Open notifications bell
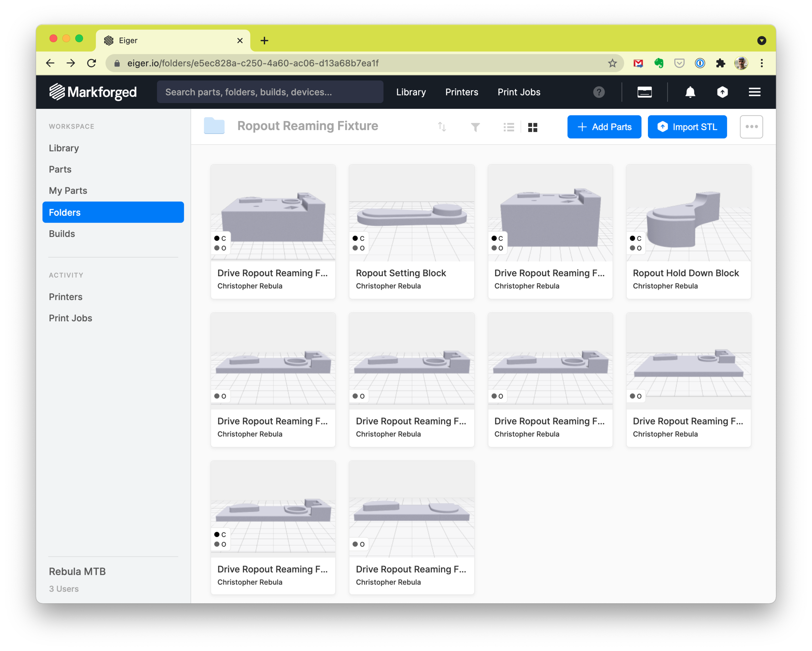The image size is (812, 651). point(690,92)
